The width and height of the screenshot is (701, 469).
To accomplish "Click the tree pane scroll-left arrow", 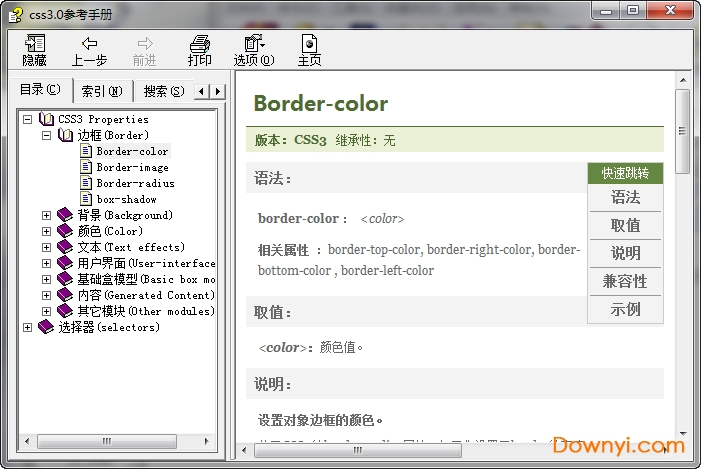I will (27, 441).
